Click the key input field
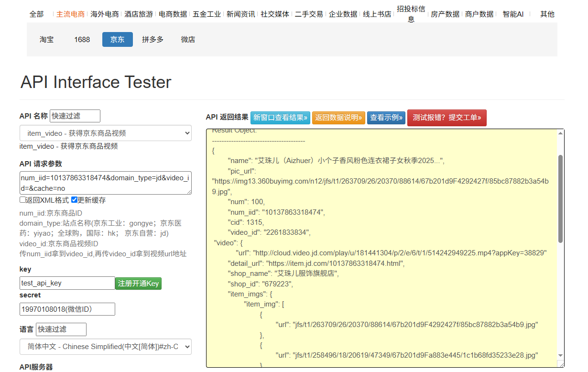 (x=67, y=283)
